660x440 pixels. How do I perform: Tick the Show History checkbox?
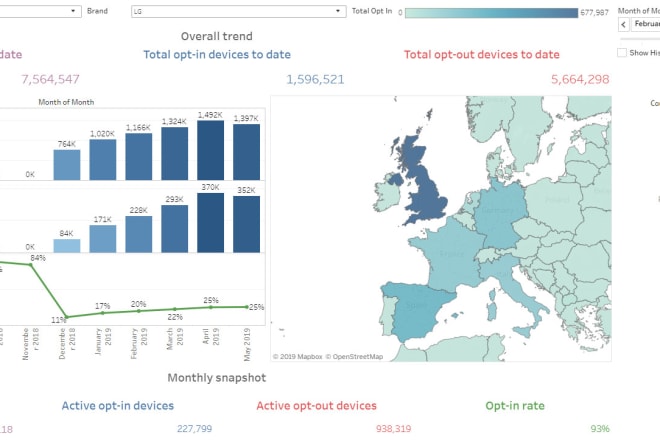click(x=622, y=53)
